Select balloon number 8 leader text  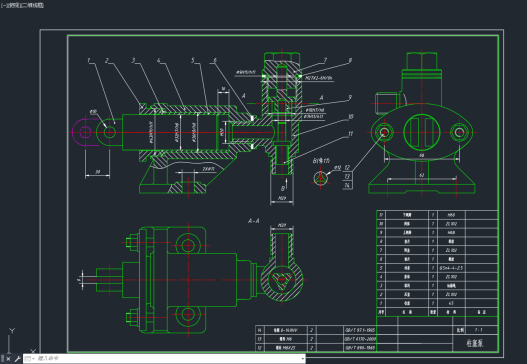click(350, 60)
